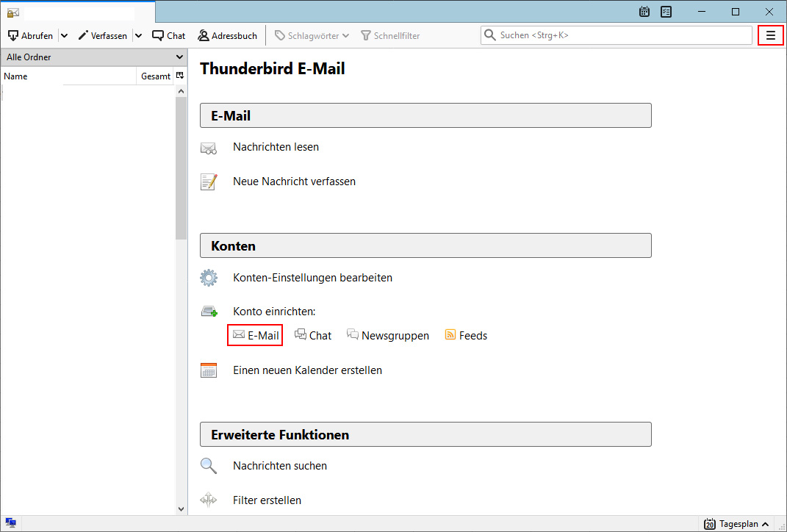Click the notepad compose message icon
Screen dimensions: 787x532
pyautogui.click(x=209, y=181)
